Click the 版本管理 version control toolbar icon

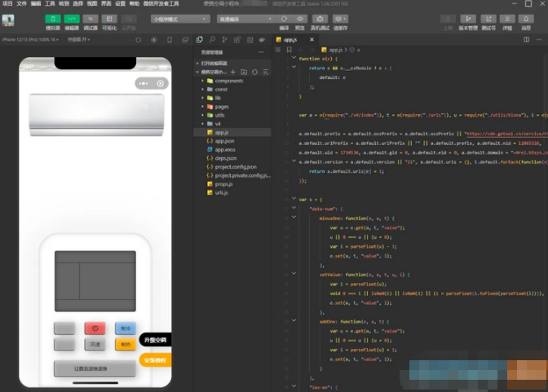point(468,18)
